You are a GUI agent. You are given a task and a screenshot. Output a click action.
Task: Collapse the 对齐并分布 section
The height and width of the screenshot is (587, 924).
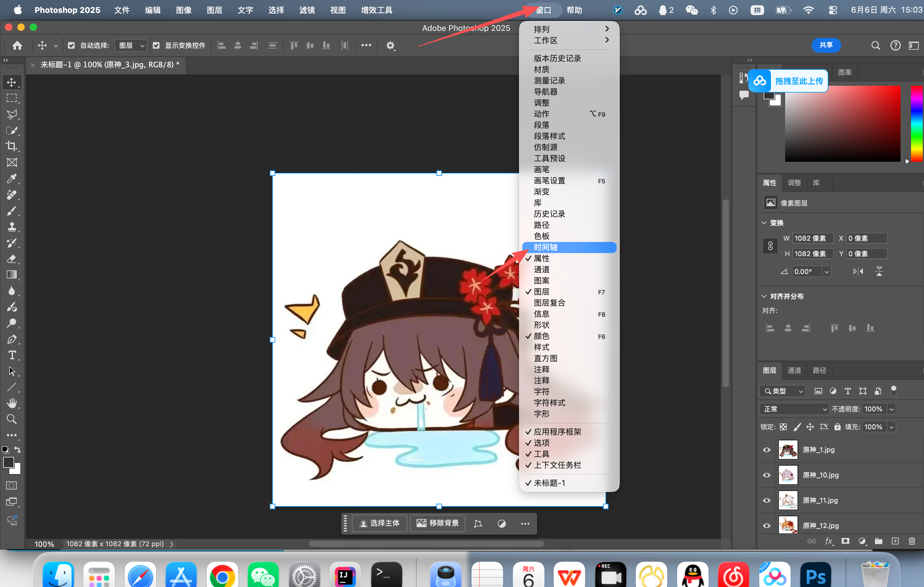(x=764, y=296)
